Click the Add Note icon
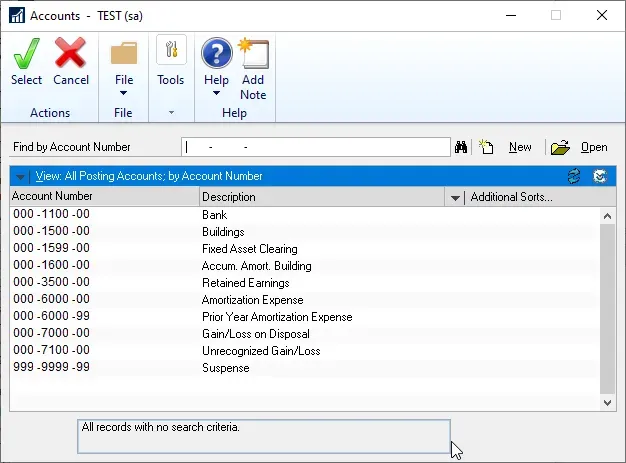This screenshot has width=626, height=463. pyautogui.click(x=253, y=53)
